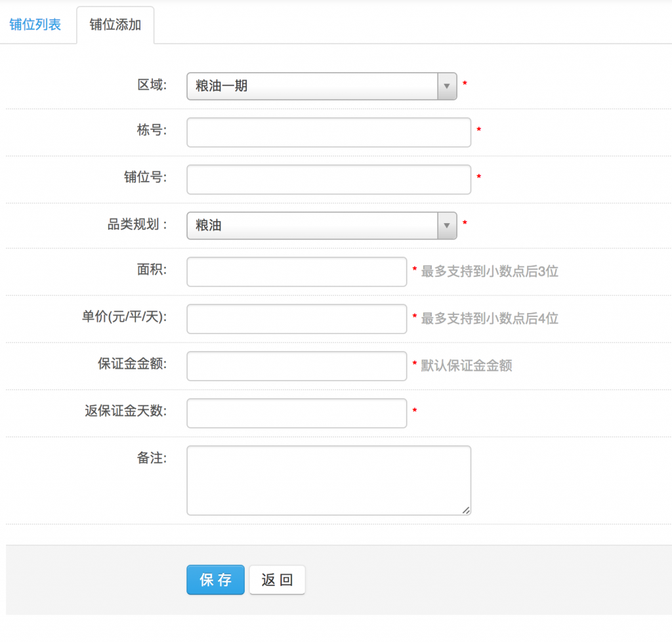The width and height of the screenshot is (672, 643).
Task: Click the 单价(元/平/天) input box
Action: click(x=297, y=319)
